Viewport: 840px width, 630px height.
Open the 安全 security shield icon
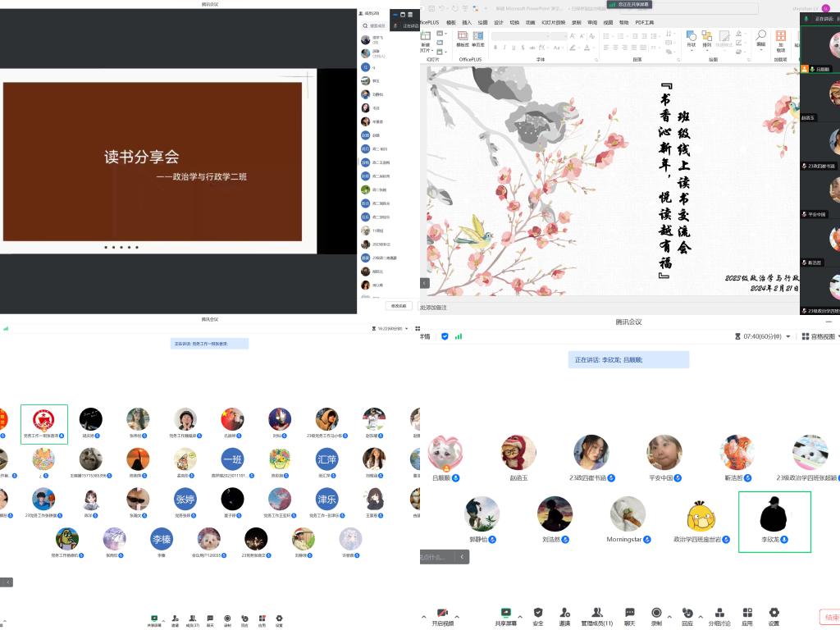point(538,614)
